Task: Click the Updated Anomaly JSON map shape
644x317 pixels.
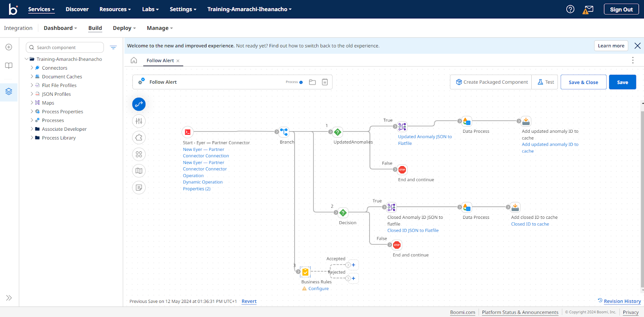Action: point(402,127)
